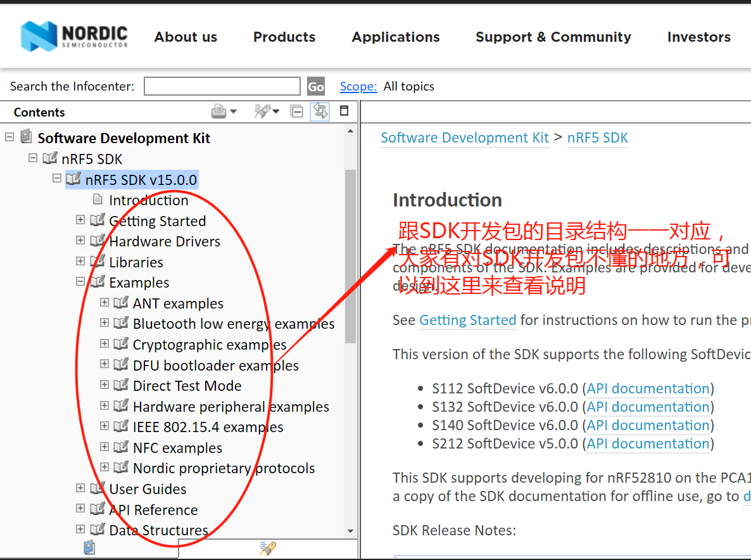Expand the User Guides node

click(x=80, y=488)
